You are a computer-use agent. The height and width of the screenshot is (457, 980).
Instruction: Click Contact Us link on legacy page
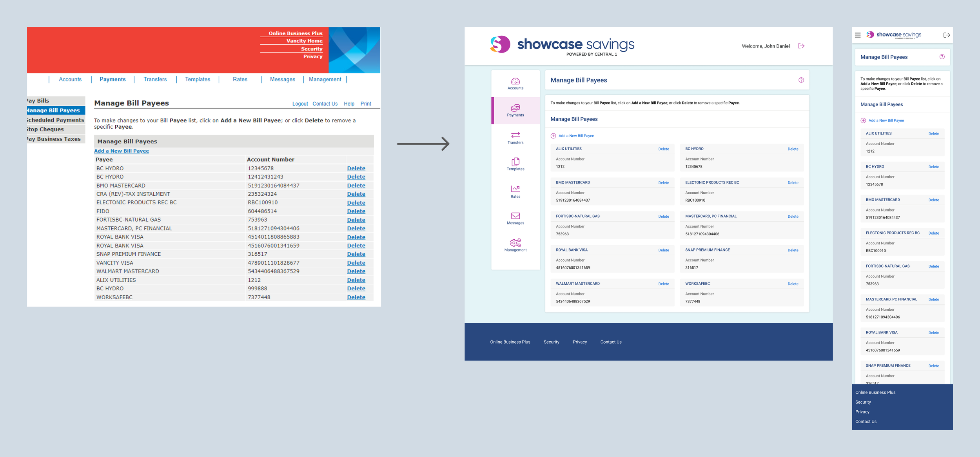(x=325, y=104)
